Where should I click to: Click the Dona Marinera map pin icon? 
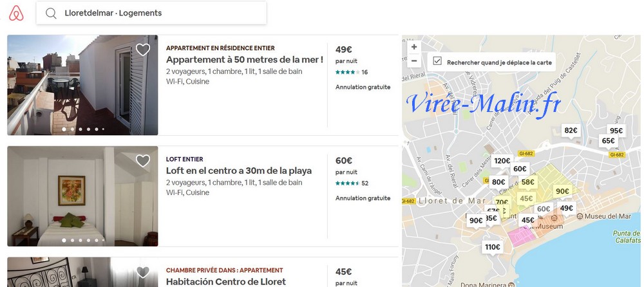pyautogui.click(x=511, y=284)
